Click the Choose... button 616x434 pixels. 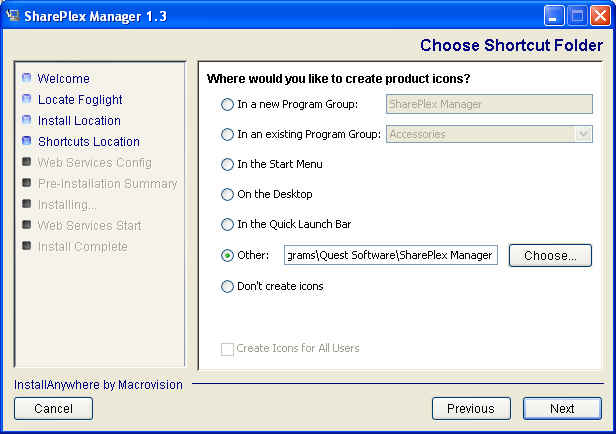[550, 256]
